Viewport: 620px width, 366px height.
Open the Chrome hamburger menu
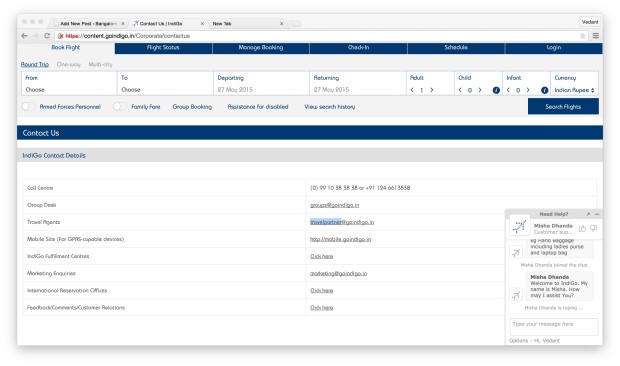click(595, 36)
